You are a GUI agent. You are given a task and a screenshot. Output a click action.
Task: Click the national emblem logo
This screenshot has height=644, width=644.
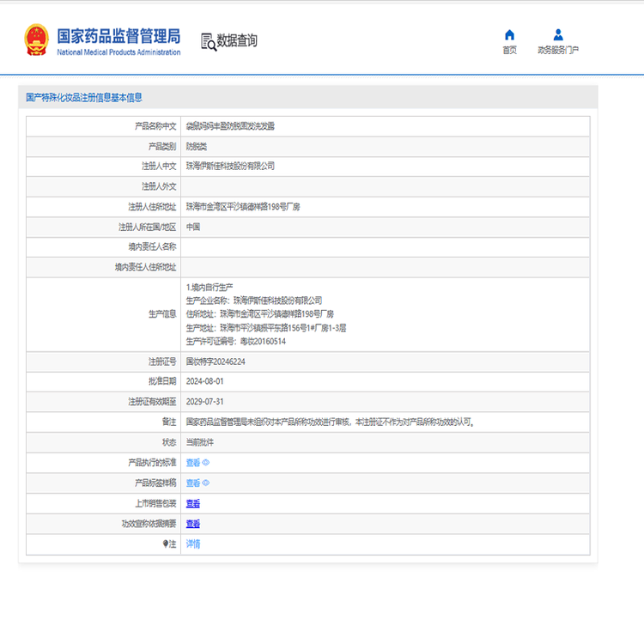tap(37, 40)
